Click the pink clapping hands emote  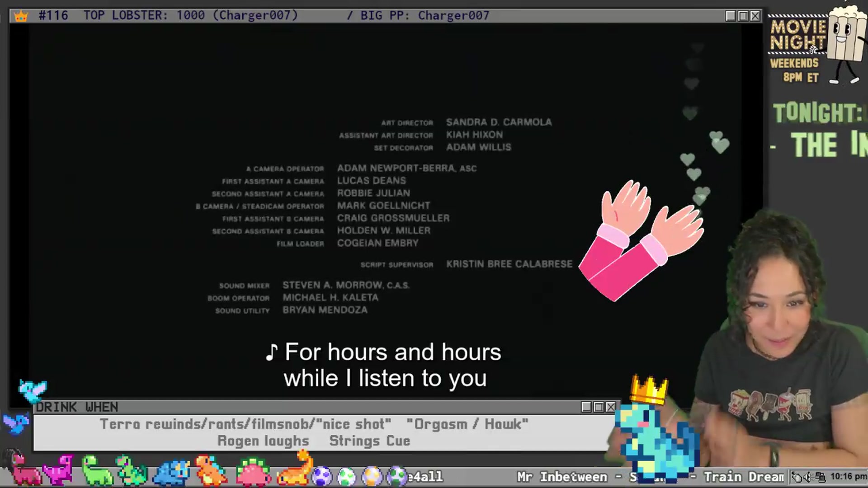point(641,240)
